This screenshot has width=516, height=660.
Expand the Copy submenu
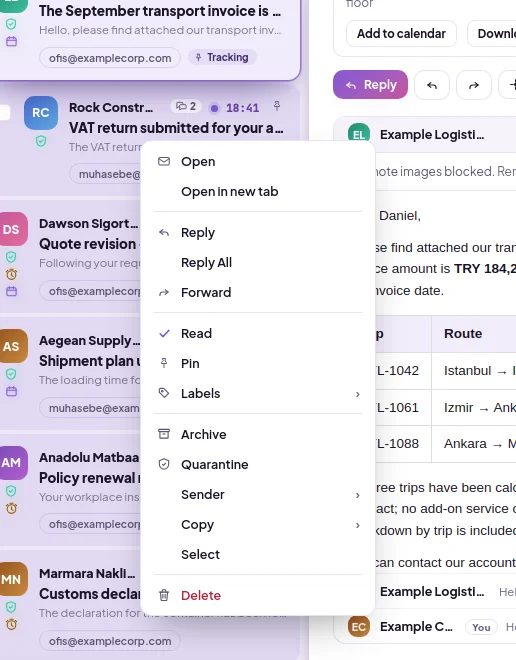pos(258,524)
